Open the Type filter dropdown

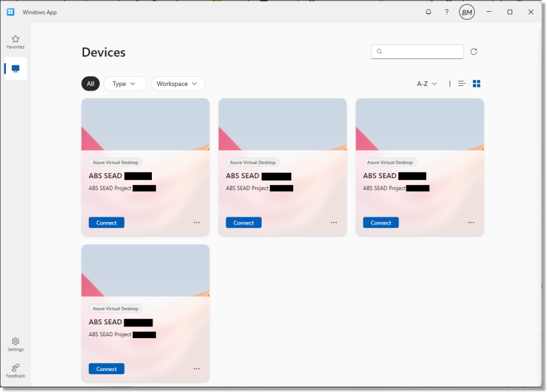124,83
